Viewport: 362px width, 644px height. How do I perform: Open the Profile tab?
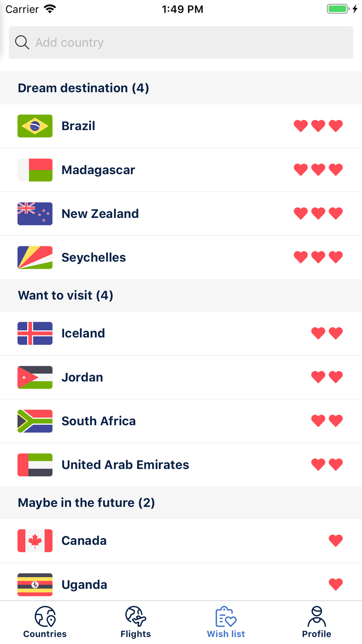317,622
